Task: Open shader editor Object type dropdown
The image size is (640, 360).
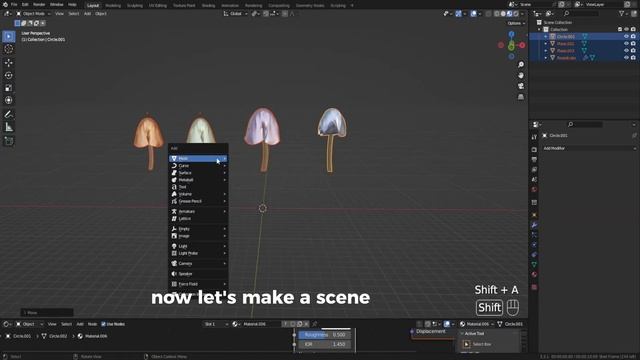Action: click(x=29, y=324)
